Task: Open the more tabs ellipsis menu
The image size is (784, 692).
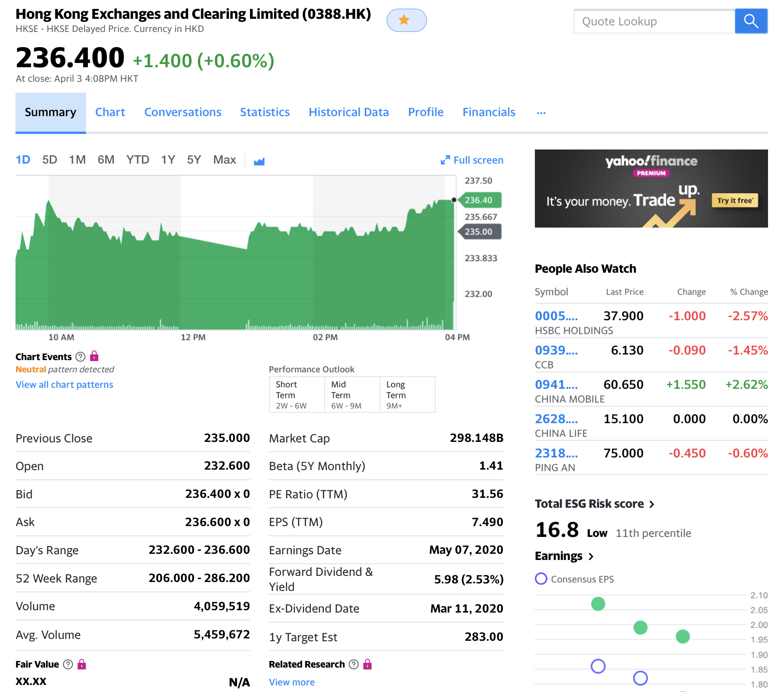Action: [x=541, y=113]
